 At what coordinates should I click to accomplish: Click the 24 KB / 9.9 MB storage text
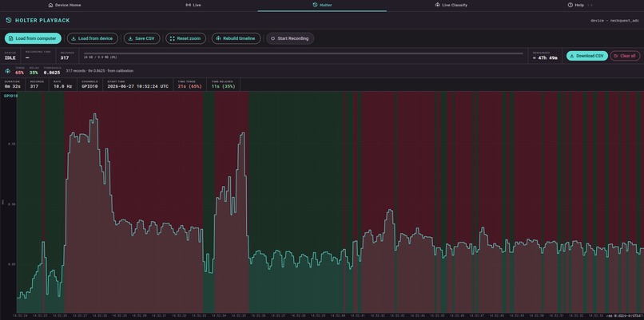point(100,57)
